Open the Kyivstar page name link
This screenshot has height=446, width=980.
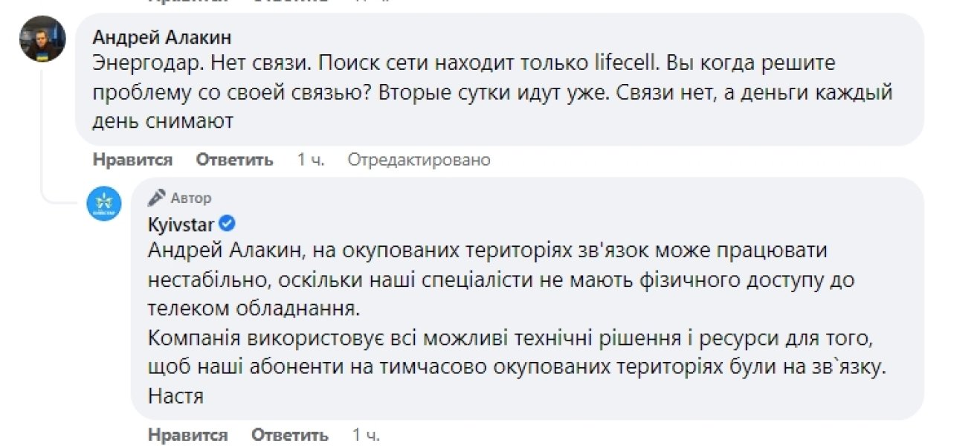click(x=181, y=224)
